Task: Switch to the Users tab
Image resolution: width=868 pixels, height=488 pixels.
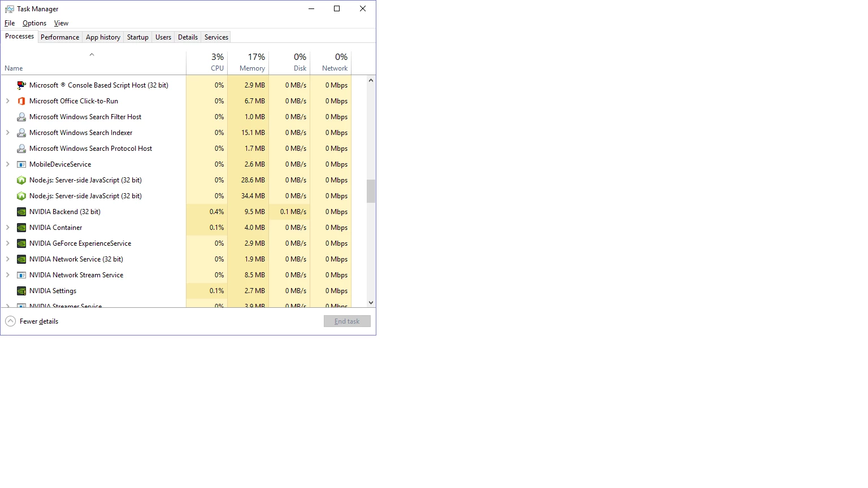Action: (163, 37)
